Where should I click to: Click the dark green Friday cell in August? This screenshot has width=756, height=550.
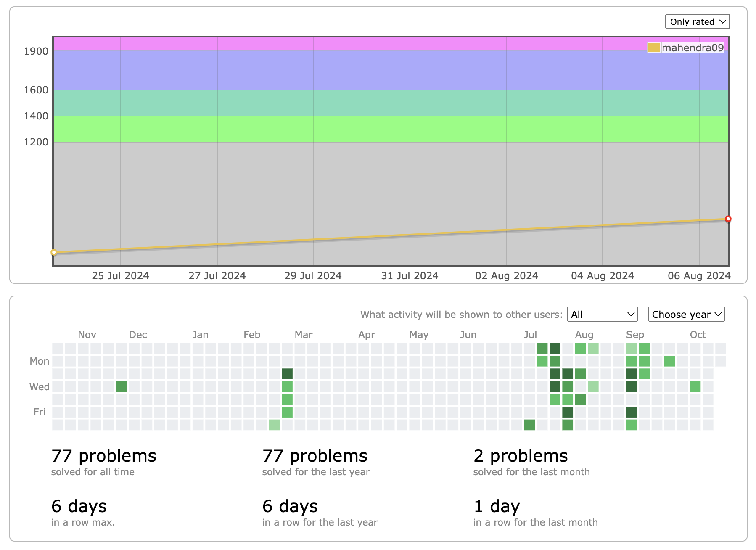point(568,412)
